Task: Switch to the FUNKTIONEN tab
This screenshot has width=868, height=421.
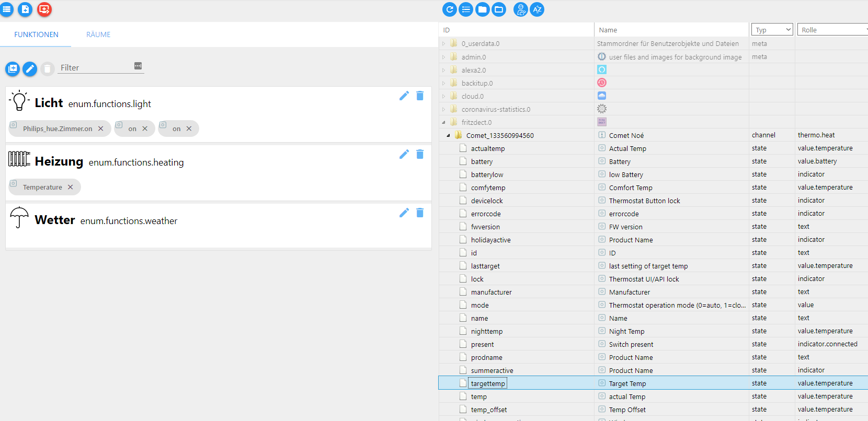Action: click(36, 34)
